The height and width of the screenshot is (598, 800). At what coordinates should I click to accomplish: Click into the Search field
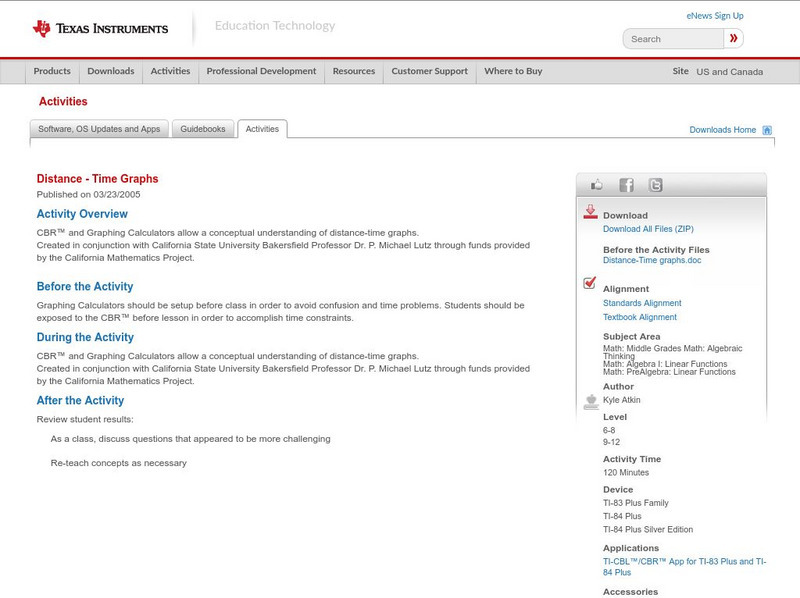coord(673,39)
